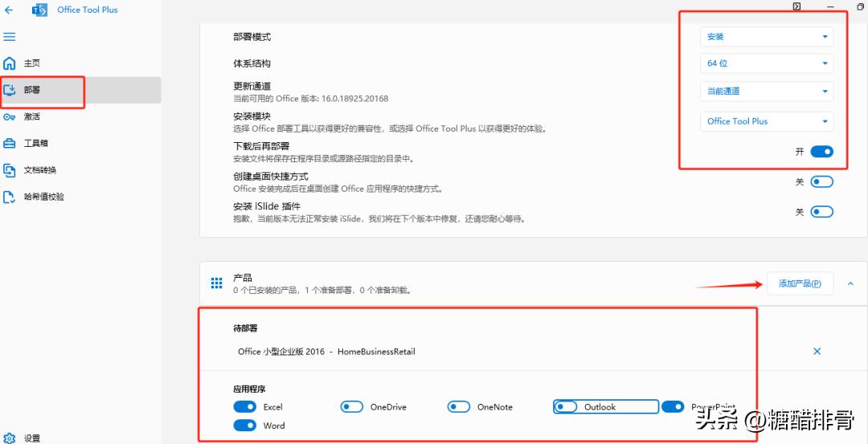Click the 添加产品 button
868x444 pixels.
coord(799,283)
